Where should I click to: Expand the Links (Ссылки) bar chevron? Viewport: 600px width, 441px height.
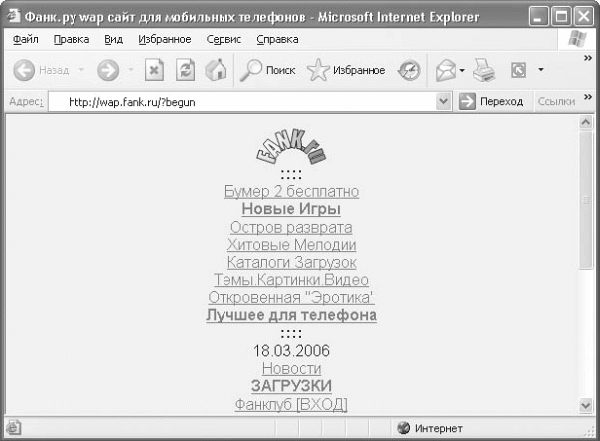click(588, 97)
